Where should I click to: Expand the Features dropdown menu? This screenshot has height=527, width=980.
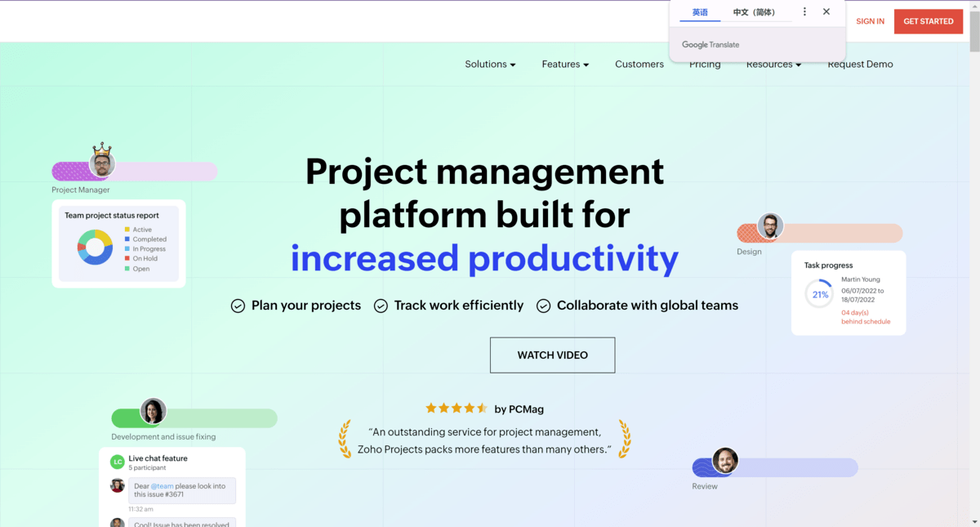pyautogui.click(x=565, y=65)
